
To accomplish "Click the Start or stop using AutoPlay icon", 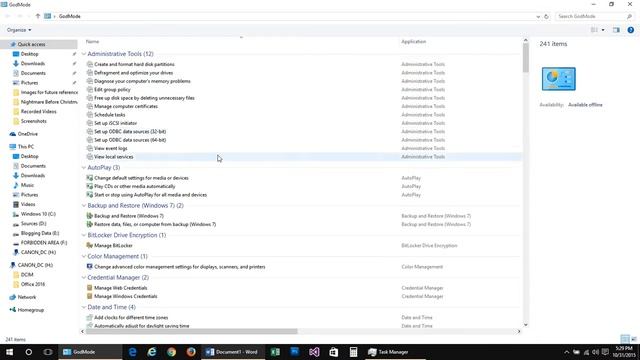I will (90, 195).
